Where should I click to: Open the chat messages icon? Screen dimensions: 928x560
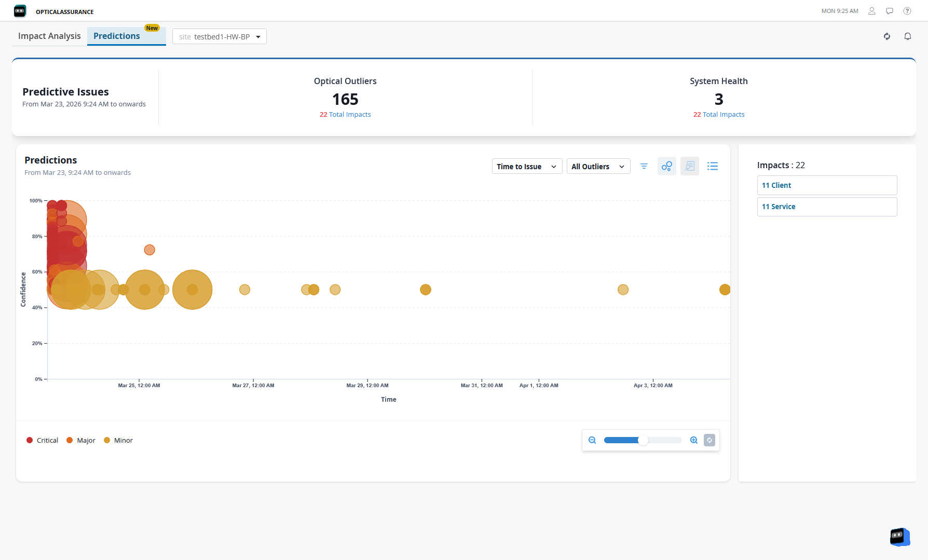(890, 11)
